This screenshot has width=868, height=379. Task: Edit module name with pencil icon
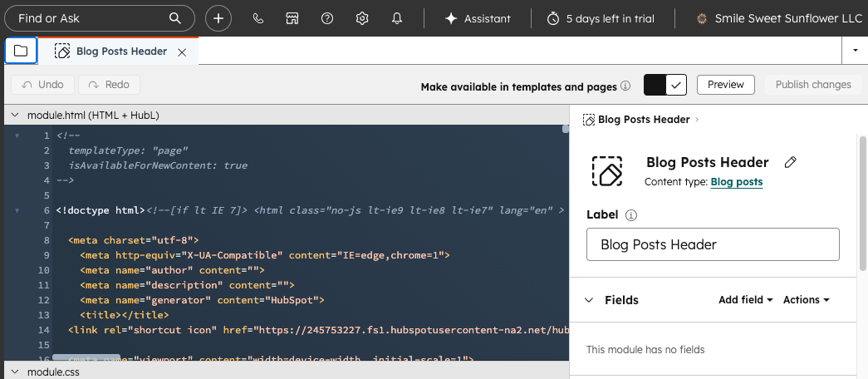(791, 163)
